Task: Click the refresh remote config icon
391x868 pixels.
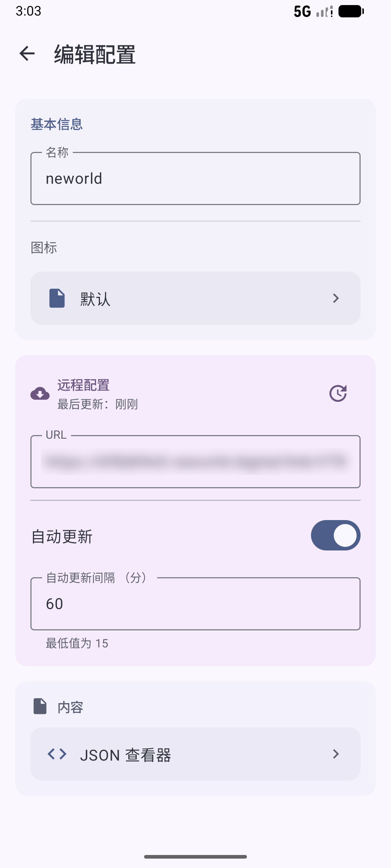Action: click(338, 393)
